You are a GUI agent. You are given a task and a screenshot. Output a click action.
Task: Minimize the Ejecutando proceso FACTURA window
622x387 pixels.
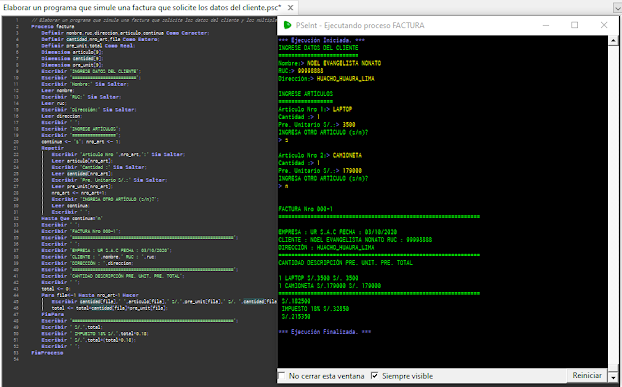546,25
